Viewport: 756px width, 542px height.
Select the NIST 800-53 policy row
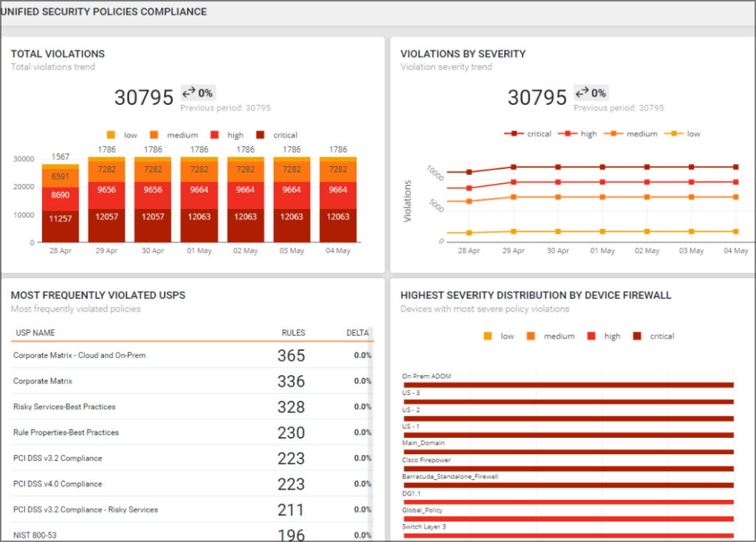click(191, 533)
